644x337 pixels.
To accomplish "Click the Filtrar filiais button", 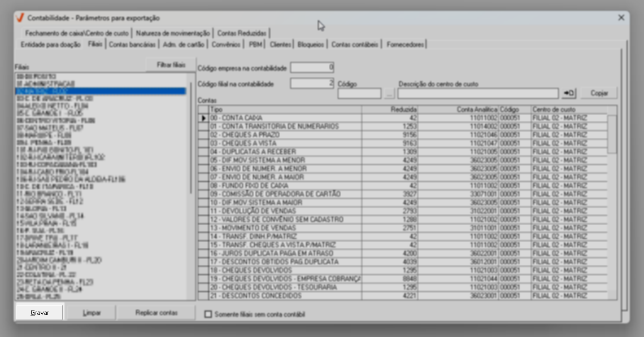I will coord(171,65).
